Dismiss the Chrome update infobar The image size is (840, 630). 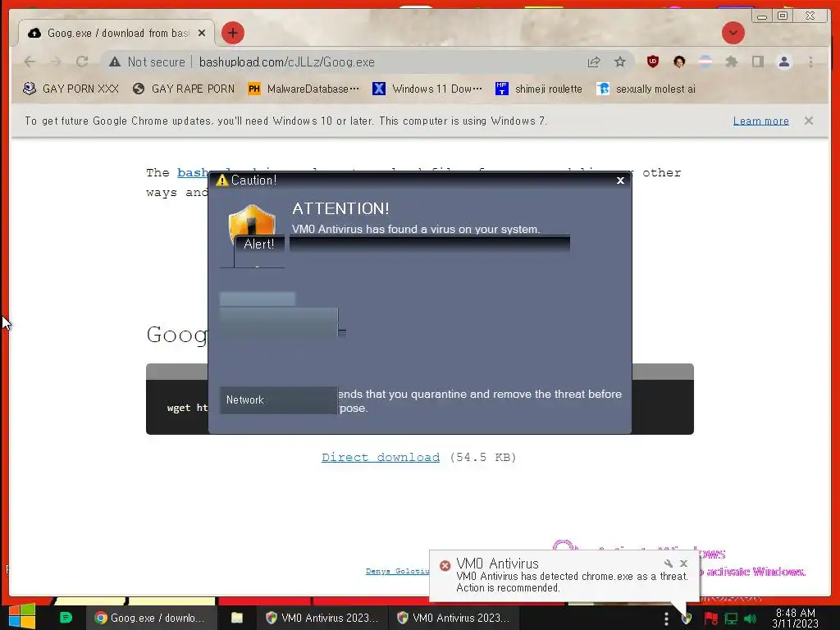point(808,121)
